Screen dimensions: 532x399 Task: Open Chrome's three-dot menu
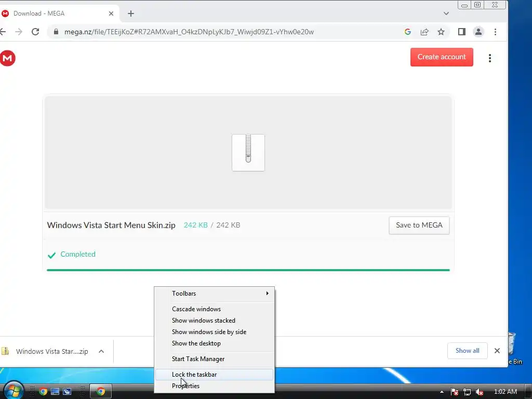495,32
